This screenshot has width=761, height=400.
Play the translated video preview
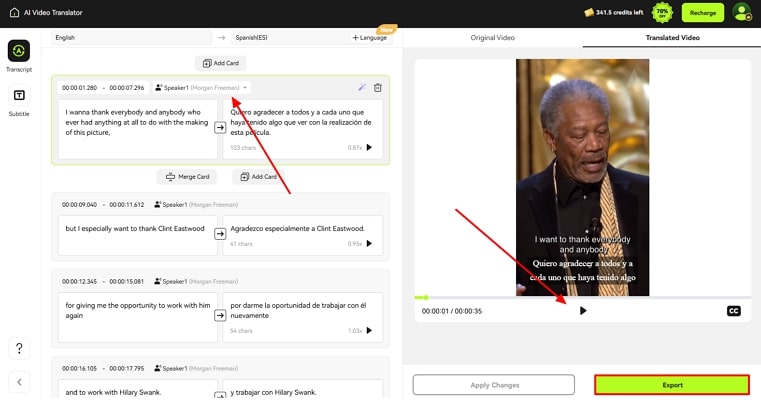[x=583, y=311]
